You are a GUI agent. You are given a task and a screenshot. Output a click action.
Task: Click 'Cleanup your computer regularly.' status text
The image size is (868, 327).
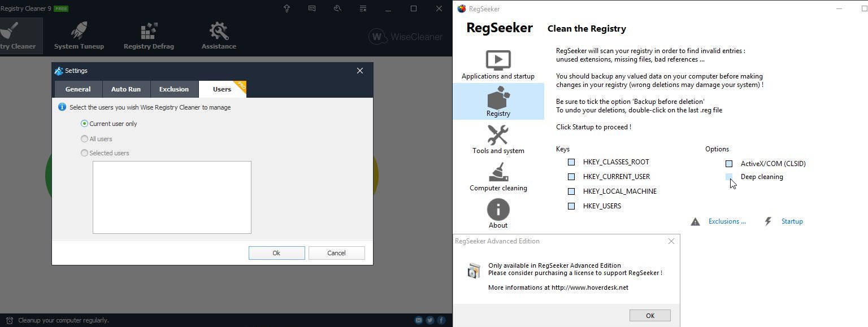[63, 320]
